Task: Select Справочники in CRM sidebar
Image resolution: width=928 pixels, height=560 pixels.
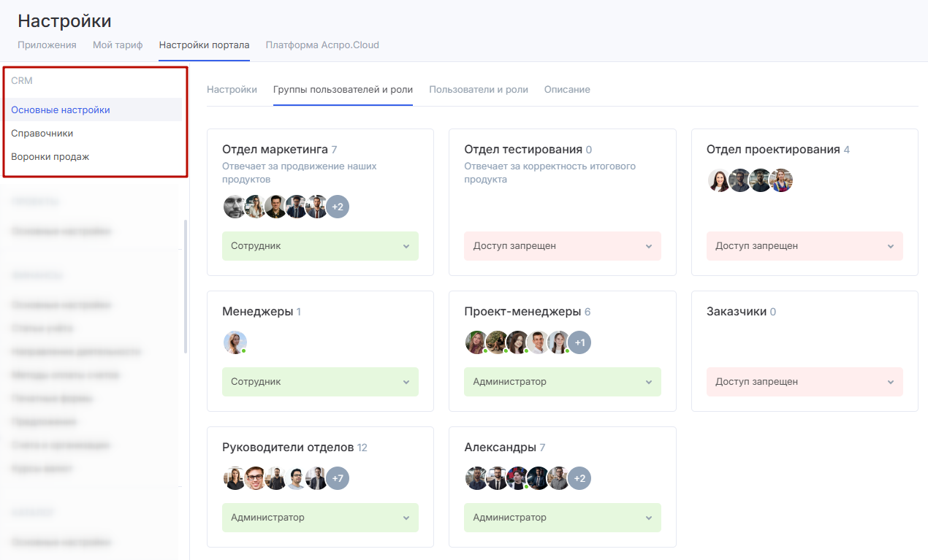Action: click(42, 134)
